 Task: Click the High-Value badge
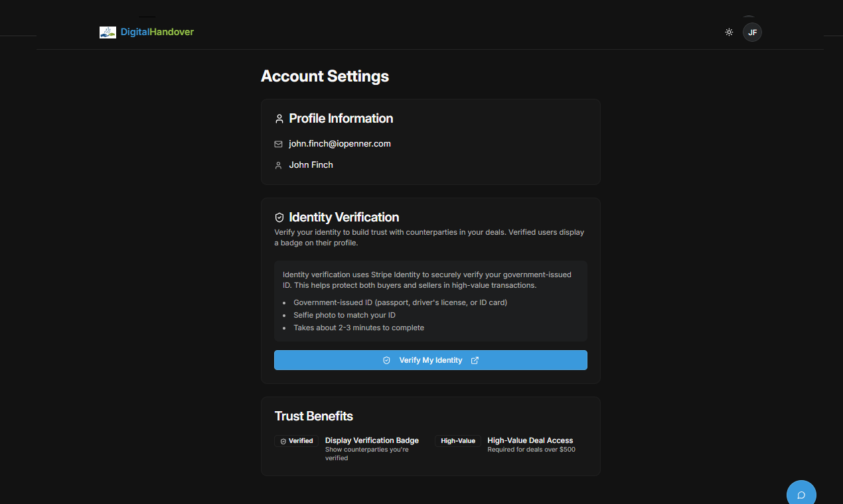coord(458,441)
